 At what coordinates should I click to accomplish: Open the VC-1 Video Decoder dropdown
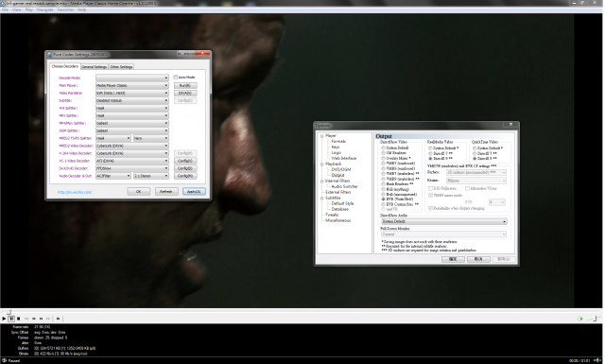pos(132,161)
